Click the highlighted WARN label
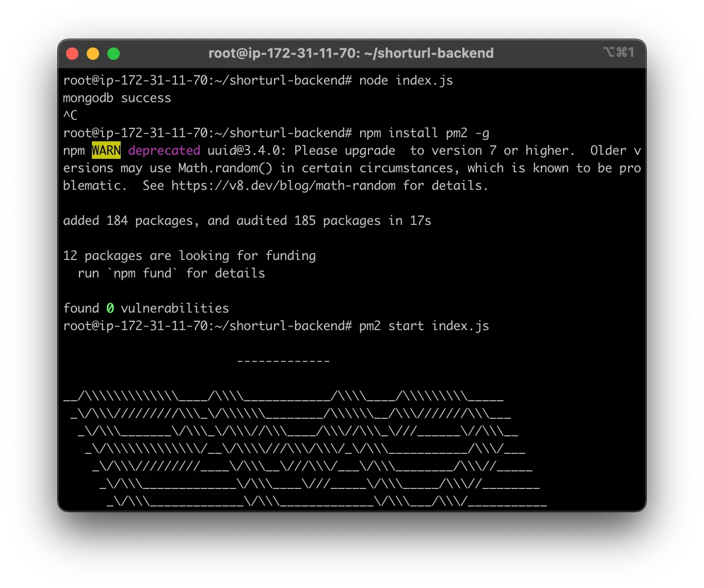The width and height of the screenshot is (704, 588). click(x=106, y=150)
